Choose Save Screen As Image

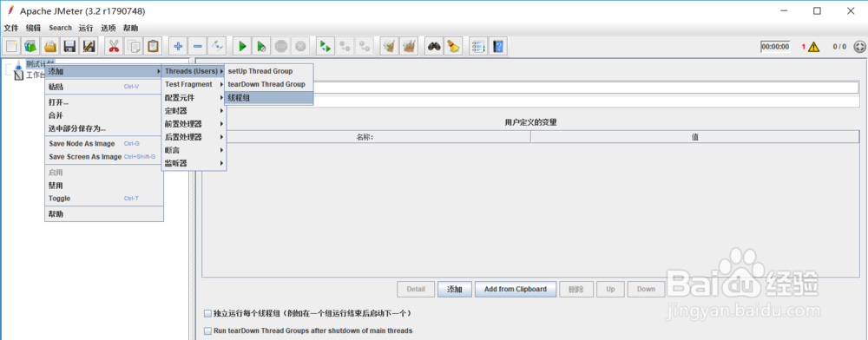point(103,156)
